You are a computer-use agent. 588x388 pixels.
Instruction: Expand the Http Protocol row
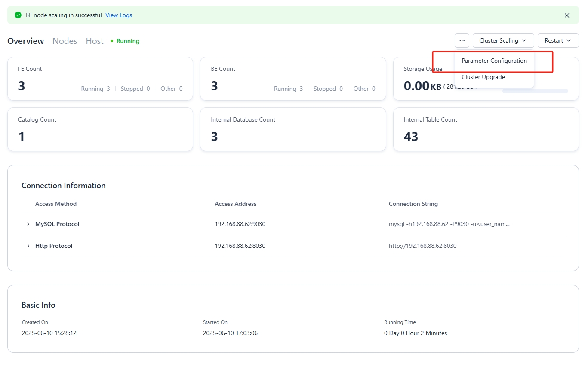[x=28, y=246]
